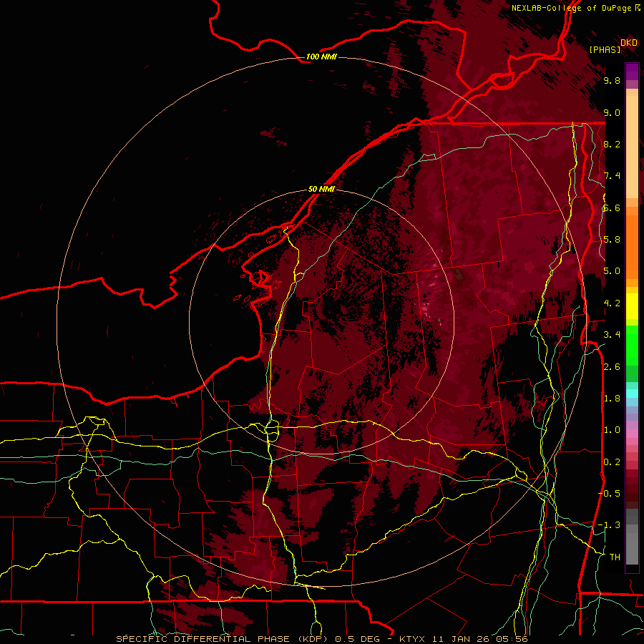Pick the pink band of the color bar

(x=632, y=434)
